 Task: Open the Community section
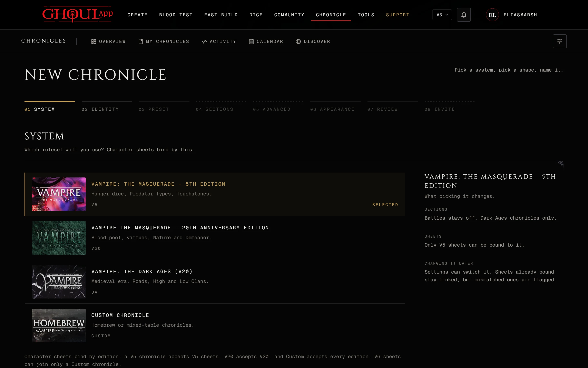coord(289,15)
